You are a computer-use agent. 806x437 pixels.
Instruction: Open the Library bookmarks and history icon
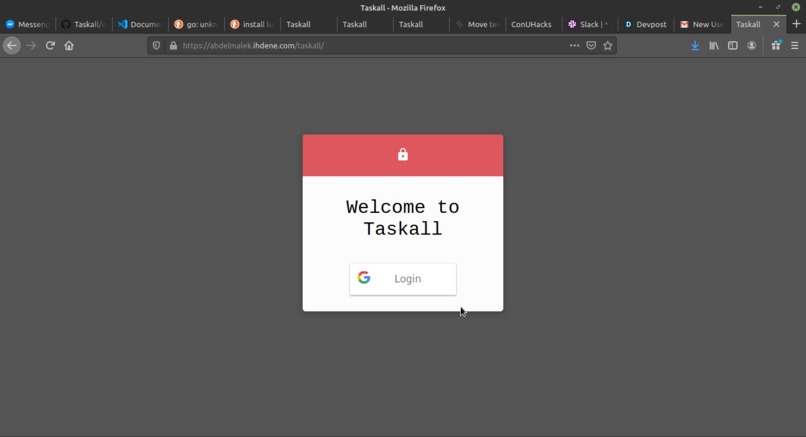714,45
